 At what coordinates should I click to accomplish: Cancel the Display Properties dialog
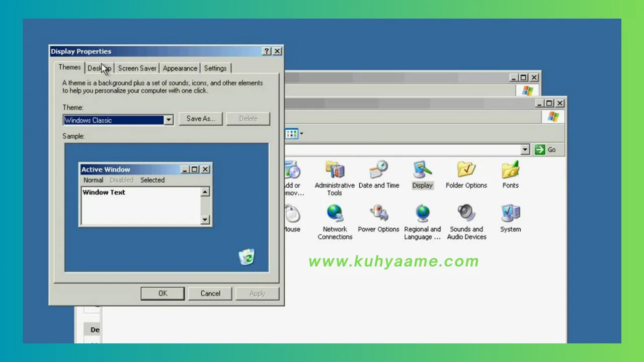click(210, 294)
